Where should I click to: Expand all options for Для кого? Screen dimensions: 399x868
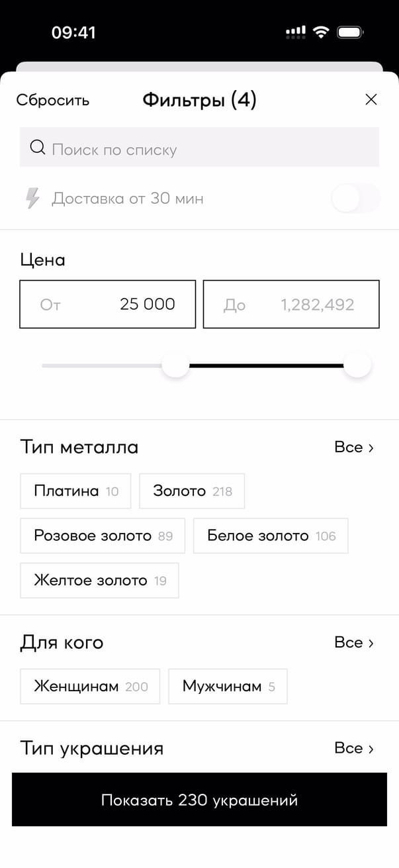[x=354, y=643]
